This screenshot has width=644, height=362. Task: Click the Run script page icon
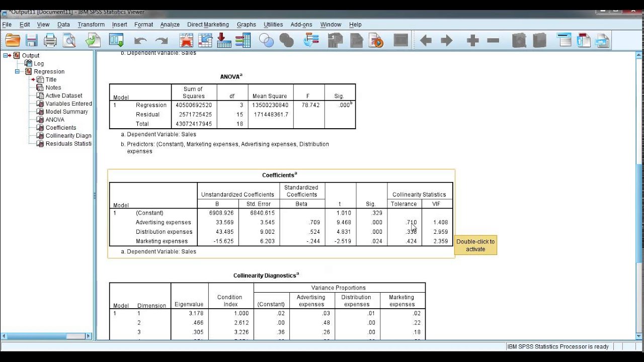pos(376,41)
